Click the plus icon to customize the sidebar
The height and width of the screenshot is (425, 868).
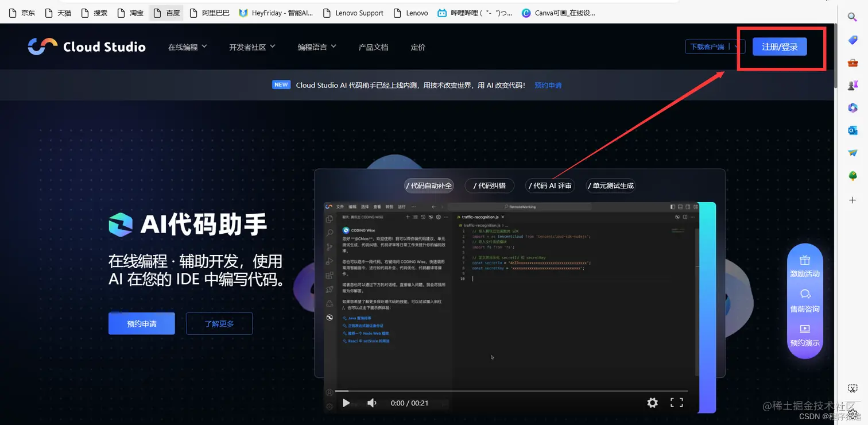[x=852, y=200]
